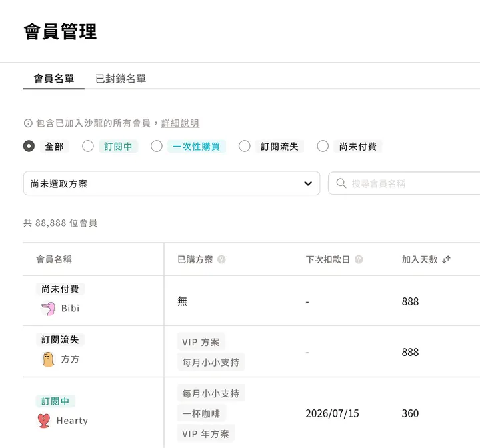
Task: Select the 訂閱中 radio filter
Action: point(88,146)
